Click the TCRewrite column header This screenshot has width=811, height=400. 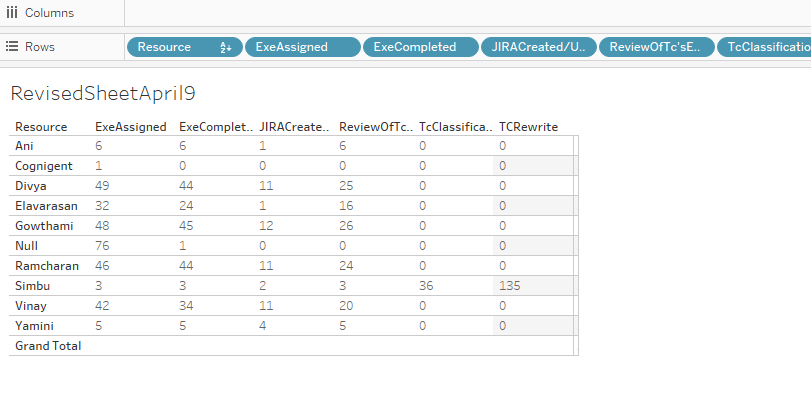pyautogui.click(x=529, y=127)
